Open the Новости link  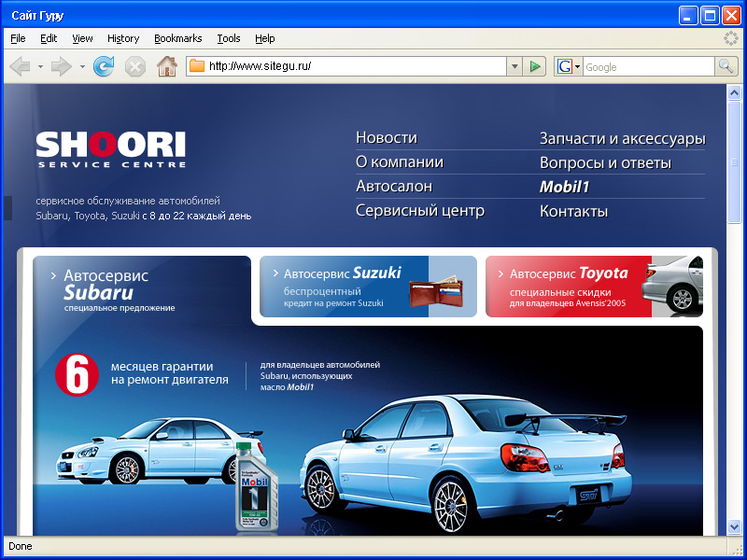pos(387,137)
